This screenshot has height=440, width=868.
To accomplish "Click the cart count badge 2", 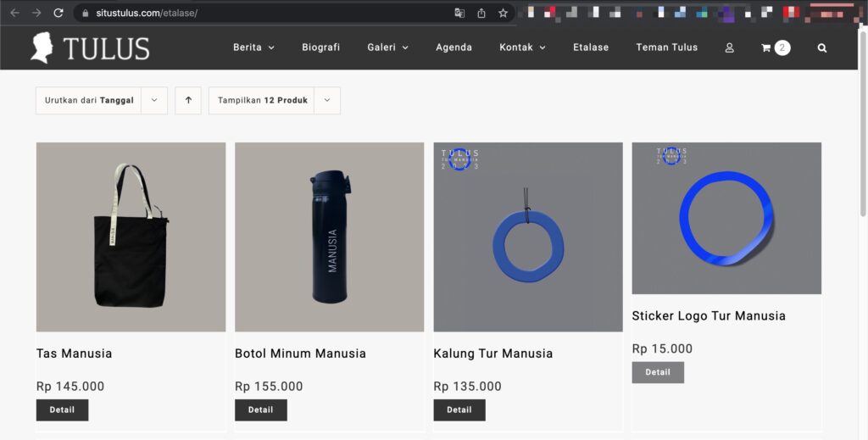I will [x=782, y=48].
